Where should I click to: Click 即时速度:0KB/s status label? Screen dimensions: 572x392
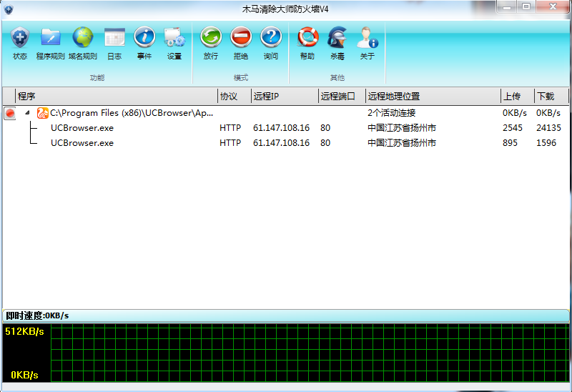point(37,315)
